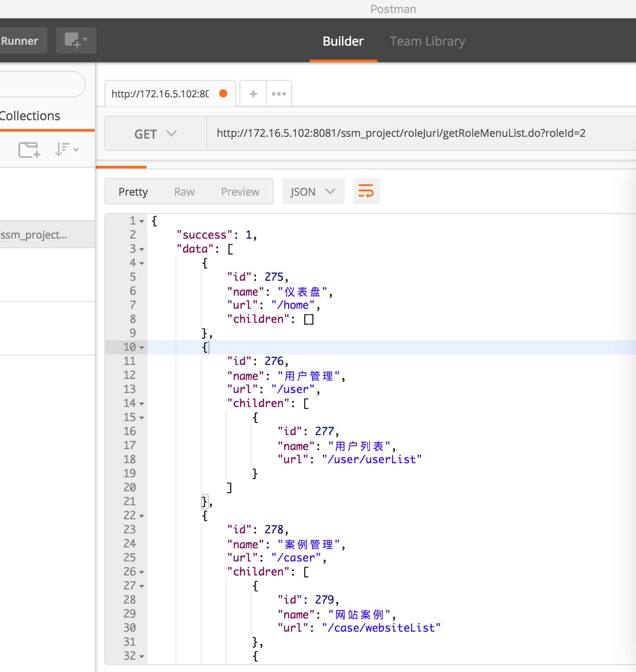636x672 pixels.
Task: Click the name value "网站案例"
Action: (359, 615)
